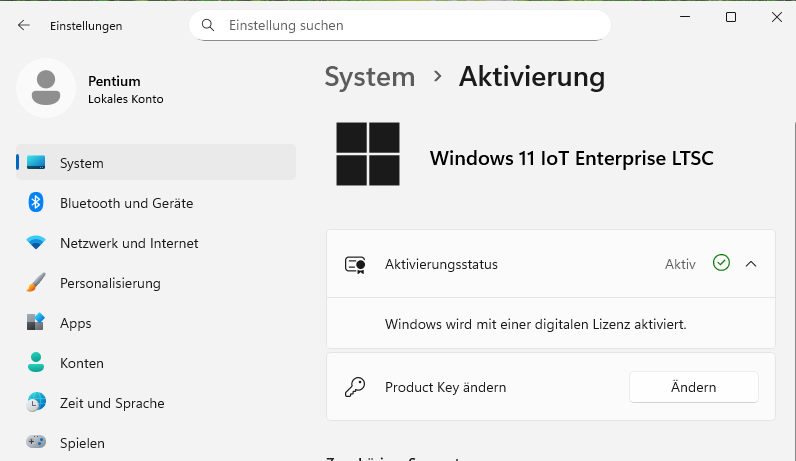The image size is (796, 461).
Task: Maximize the Einstellungen window
Action: click(731, 17)
